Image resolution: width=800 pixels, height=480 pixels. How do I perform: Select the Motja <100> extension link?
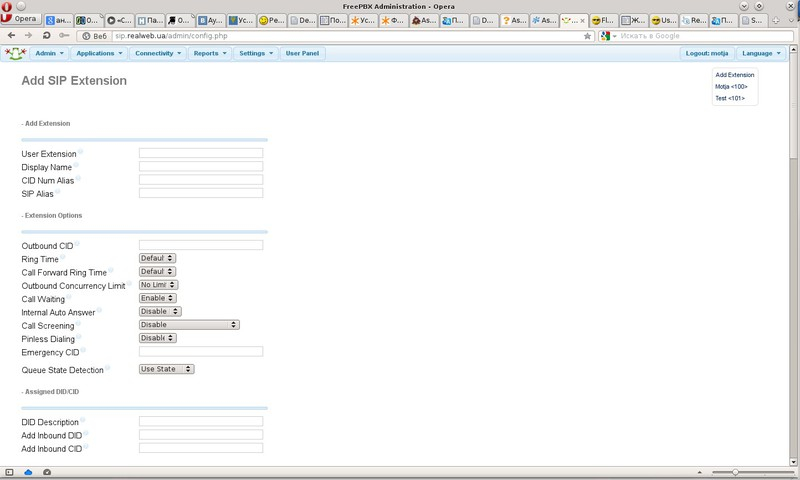[731, 87]
